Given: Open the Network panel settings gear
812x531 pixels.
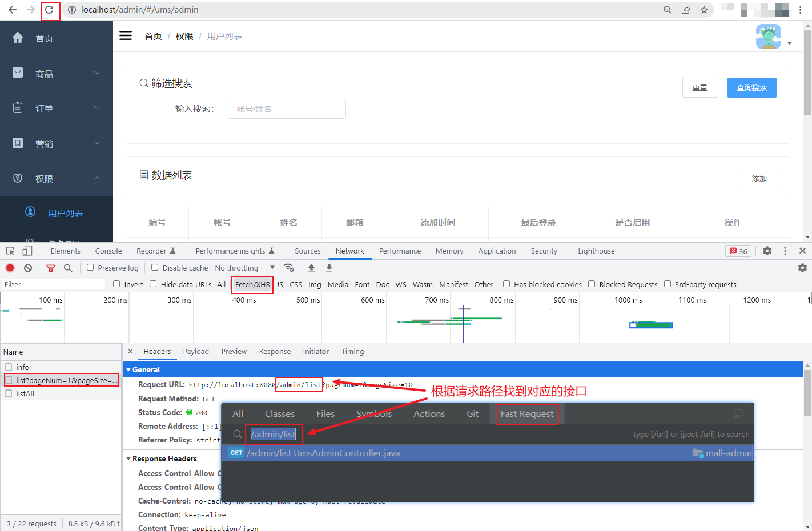Looking at the screenshot, I should pos(802,268).
